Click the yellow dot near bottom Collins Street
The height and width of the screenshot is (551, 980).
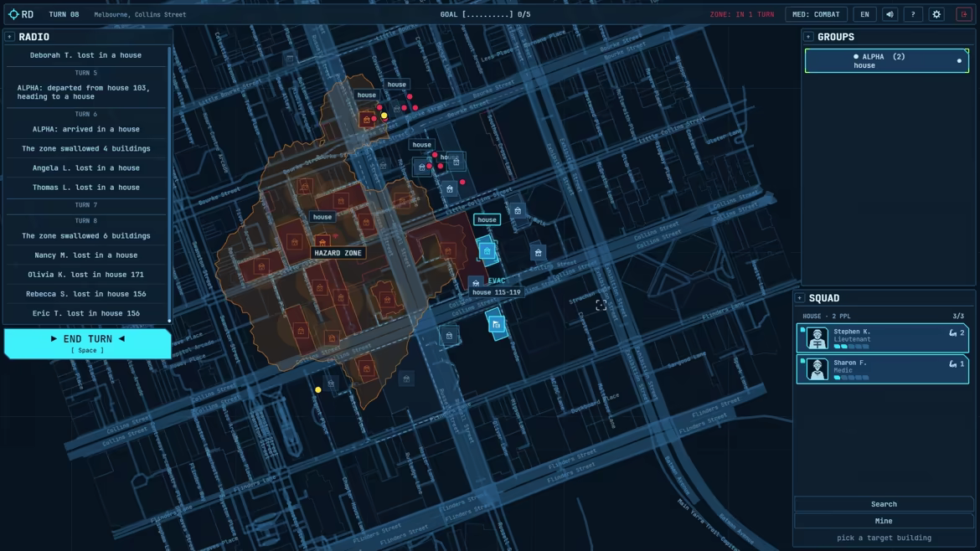click(318, 390)
